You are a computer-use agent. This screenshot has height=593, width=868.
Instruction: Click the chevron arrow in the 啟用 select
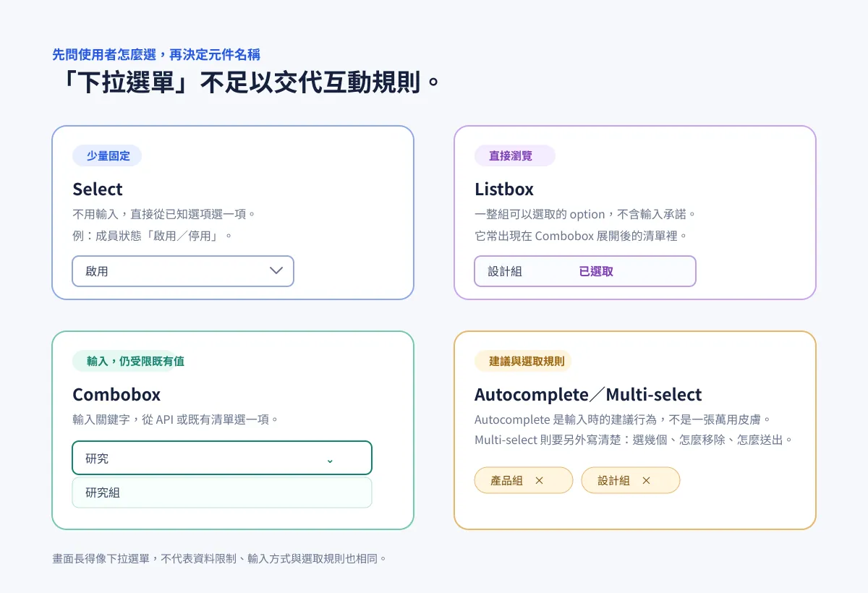pos(276,271)
